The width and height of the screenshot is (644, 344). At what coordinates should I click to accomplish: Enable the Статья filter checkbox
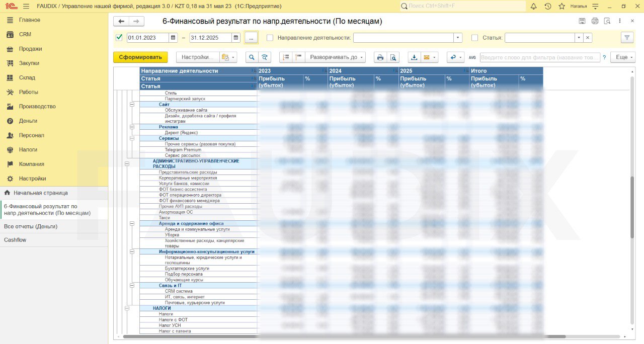[474, 38]
